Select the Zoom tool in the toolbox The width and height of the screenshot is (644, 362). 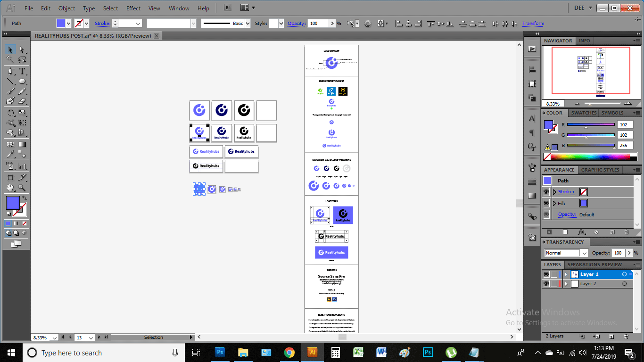22,188
